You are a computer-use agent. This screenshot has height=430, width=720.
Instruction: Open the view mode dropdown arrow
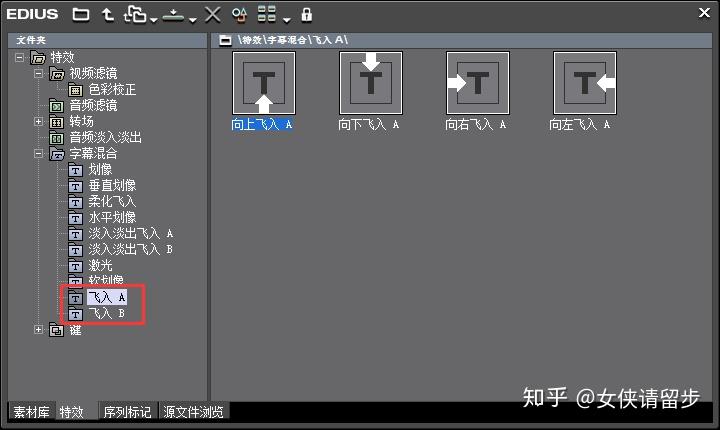pos(287,19)
